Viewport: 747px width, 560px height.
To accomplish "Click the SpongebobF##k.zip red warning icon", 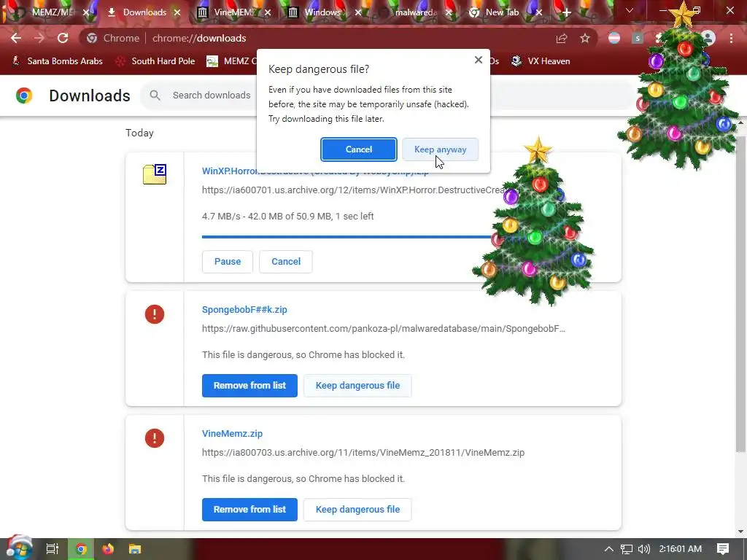I will click(155, 314).
